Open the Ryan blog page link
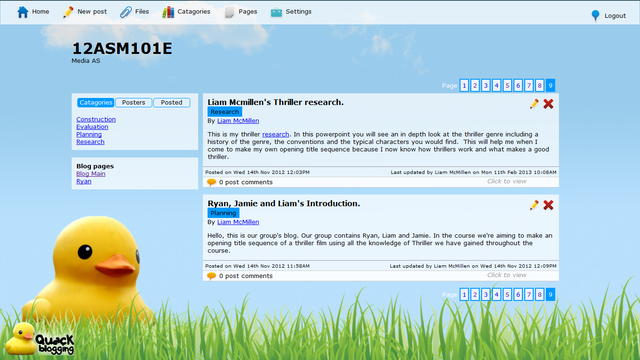Screen dimensions: 640x360 (84, 181)
